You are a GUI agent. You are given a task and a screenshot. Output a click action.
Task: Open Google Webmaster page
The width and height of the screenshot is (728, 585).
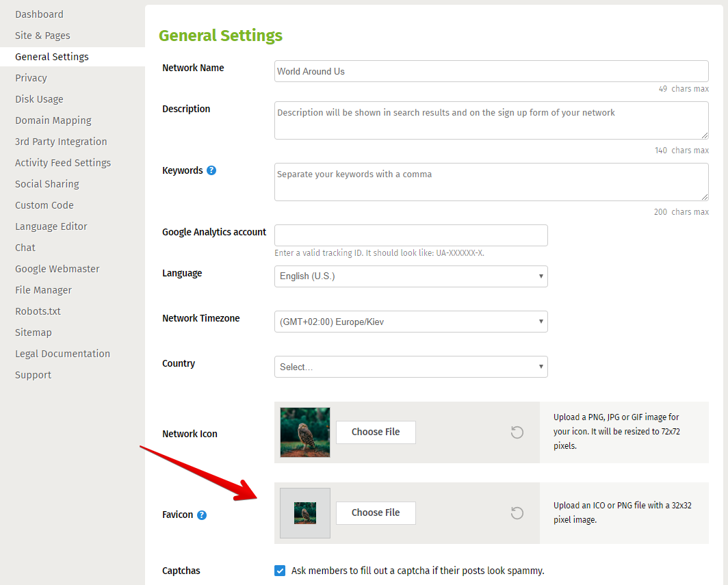point(57,269)
